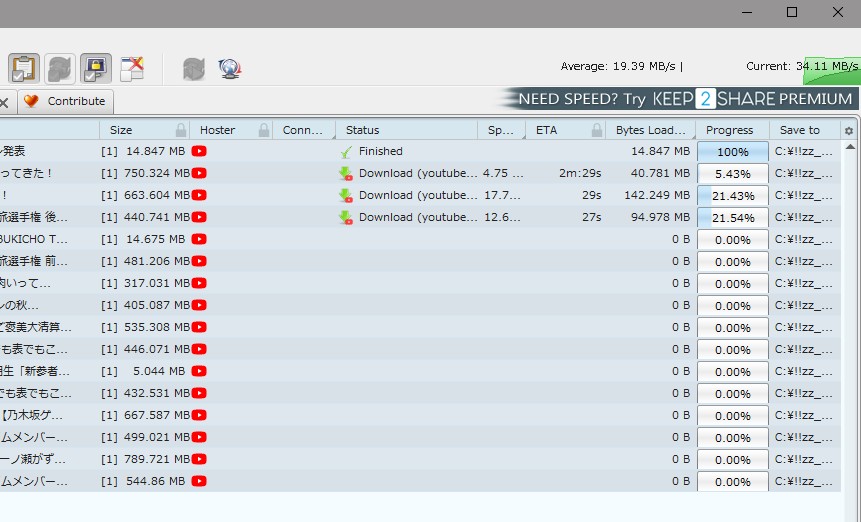Click the scroll up arrow of table
The height and width of the screenshot is (522, 861).
850,147
